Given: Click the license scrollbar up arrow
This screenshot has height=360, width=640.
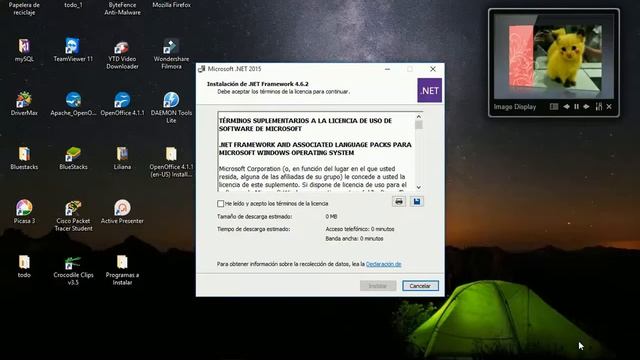Looking at the screenshot, I should [x=419, y=116].
